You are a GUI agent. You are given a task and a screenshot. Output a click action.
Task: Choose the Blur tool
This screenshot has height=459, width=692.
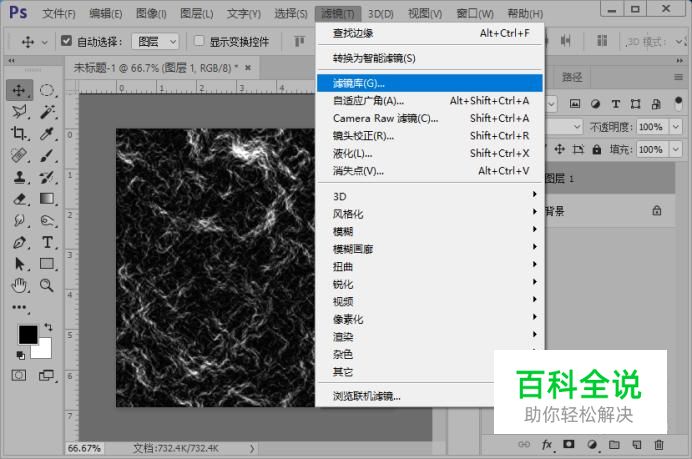click(19, 220)
